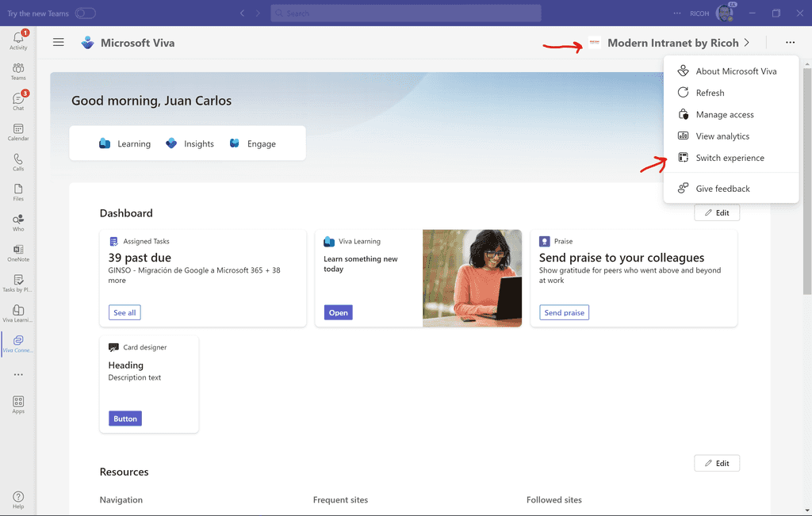The width and height of the screenshot is (812, 516).
Task: Choose Give feedback menu entry
Action: [x=730, y=189]
